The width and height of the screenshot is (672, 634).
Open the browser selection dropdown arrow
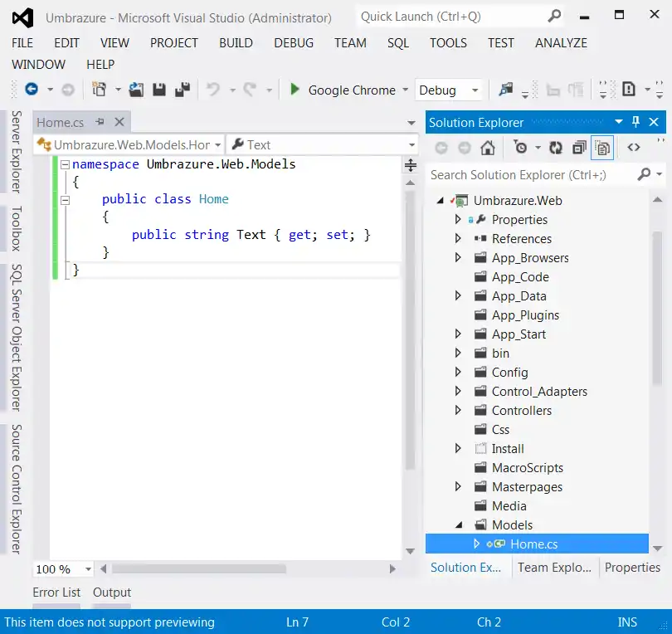click(x=405, y=90)
